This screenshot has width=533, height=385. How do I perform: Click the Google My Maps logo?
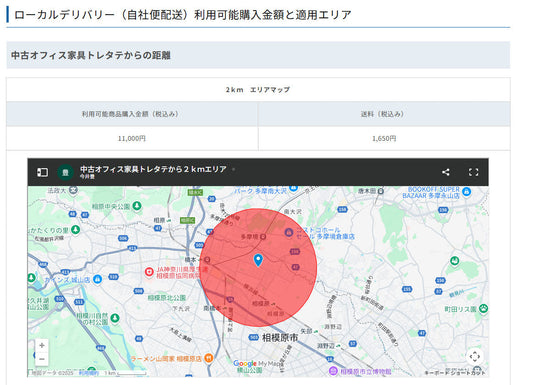(258, 364)
